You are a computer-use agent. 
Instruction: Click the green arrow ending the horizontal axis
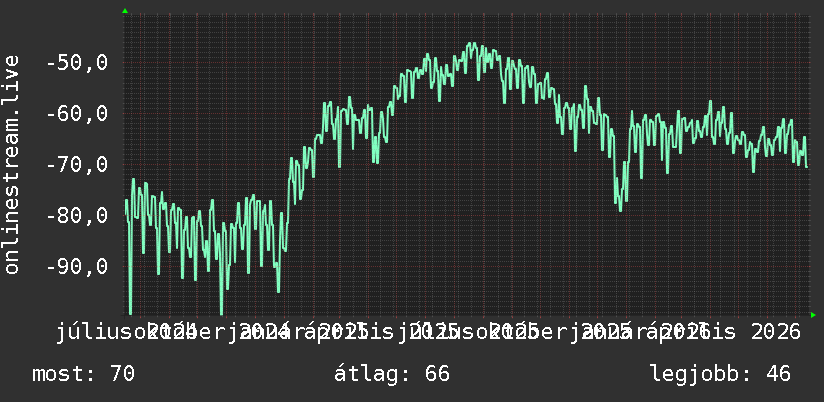tap(813, 315)
